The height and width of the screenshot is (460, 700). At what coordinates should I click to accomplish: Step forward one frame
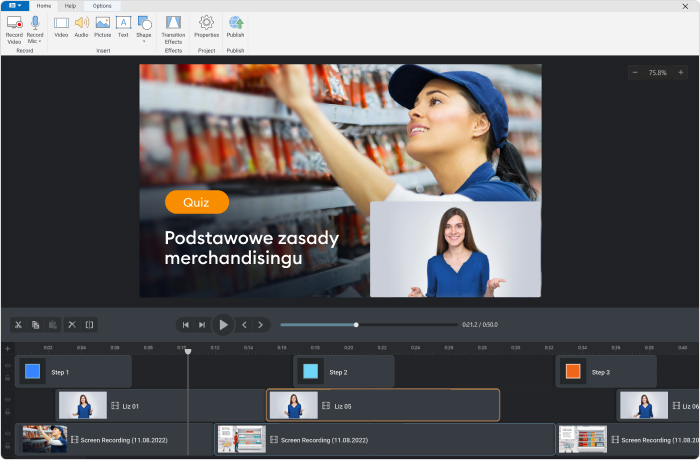260,325
